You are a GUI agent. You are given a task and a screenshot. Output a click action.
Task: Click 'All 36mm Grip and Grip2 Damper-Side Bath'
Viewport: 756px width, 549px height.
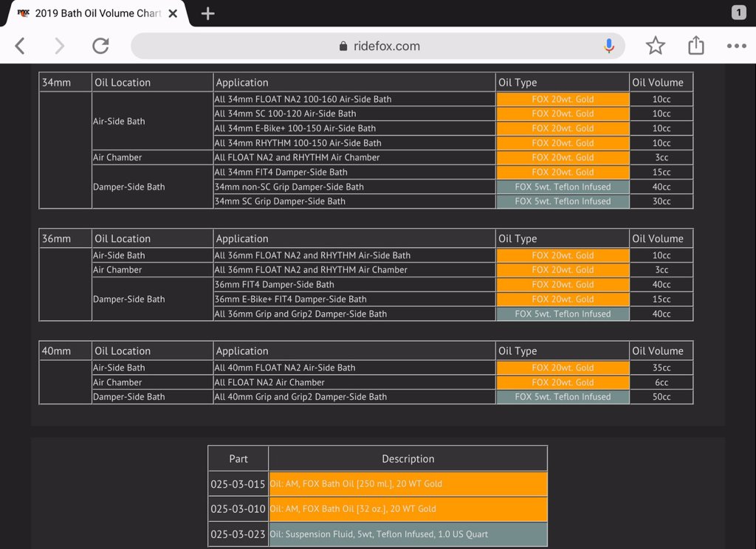point(300,314)
